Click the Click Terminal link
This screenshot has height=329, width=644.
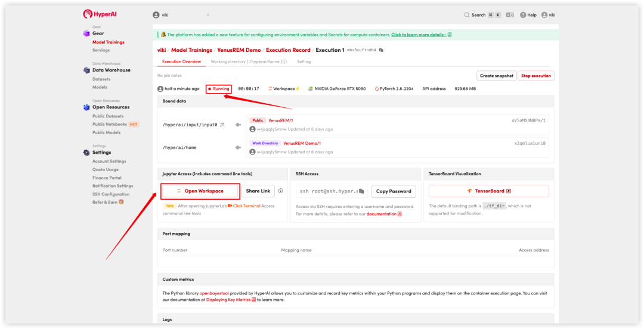pyautogui.click(x=246, y=206)
